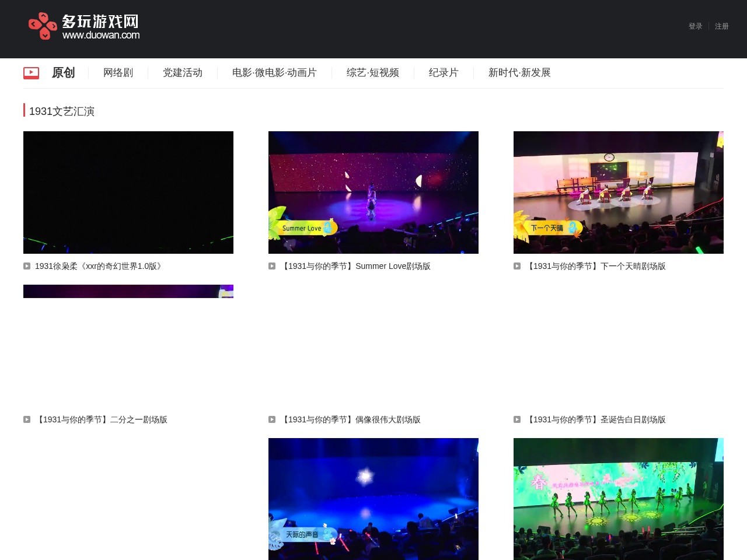Click the play icon beside 偶像很伟大剧场版 title

click(272, 419)
